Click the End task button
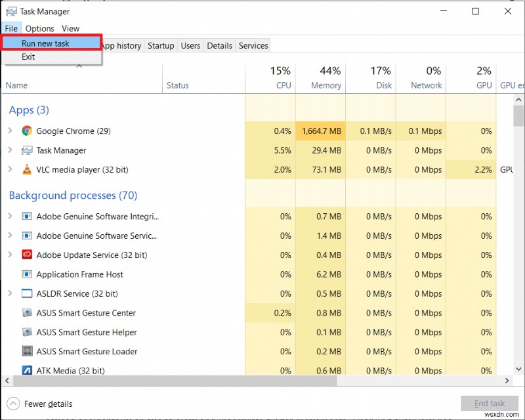Viewport: 525px width, 420px height. tap(490, 403)
